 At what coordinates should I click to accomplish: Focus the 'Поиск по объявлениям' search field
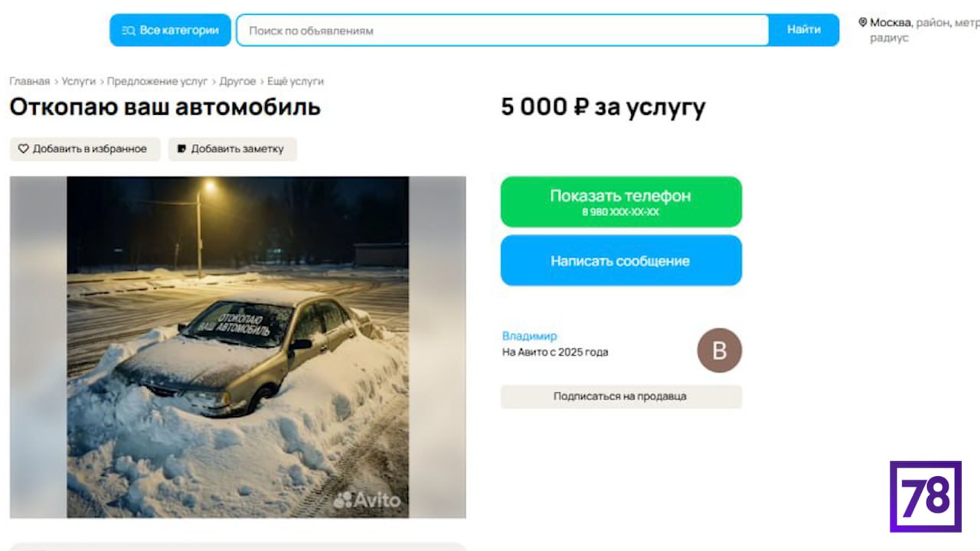tap(502, 31)
